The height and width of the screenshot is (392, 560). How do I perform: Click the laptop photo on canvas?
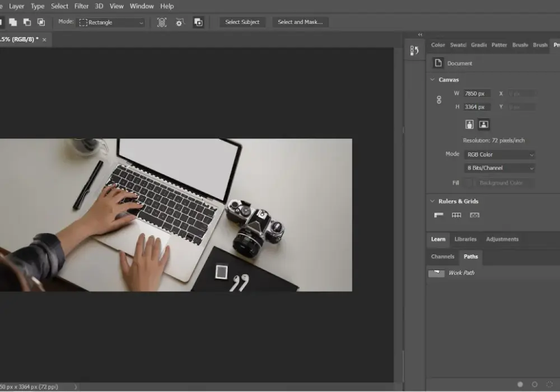[176, 215]
